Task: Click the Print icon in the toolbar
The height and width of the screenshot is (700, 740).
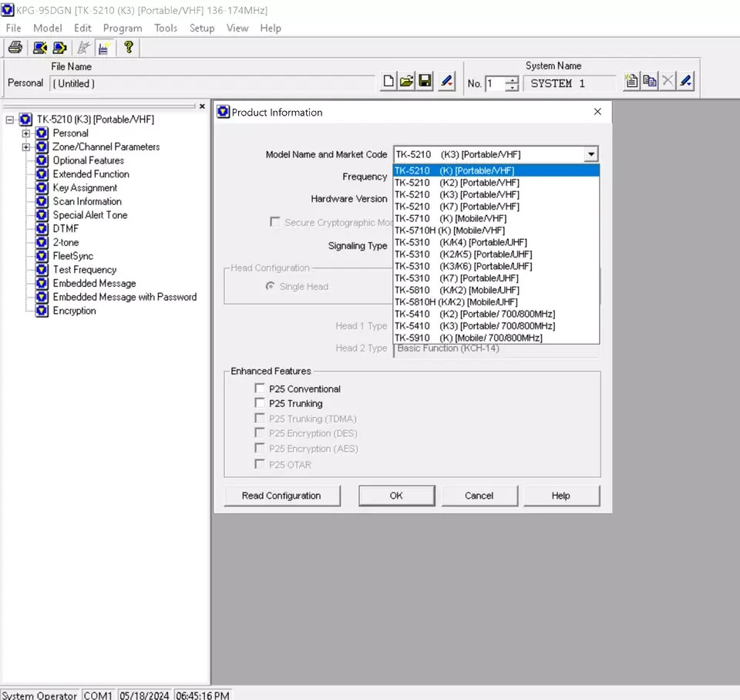Action: click(15, 48)
